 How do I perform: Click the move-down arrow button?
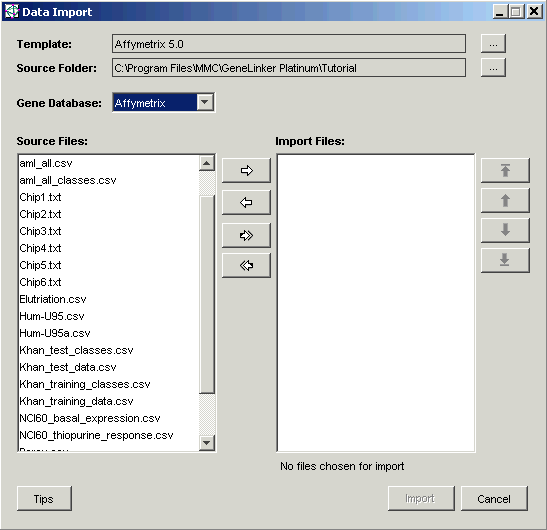pos(505,230)
